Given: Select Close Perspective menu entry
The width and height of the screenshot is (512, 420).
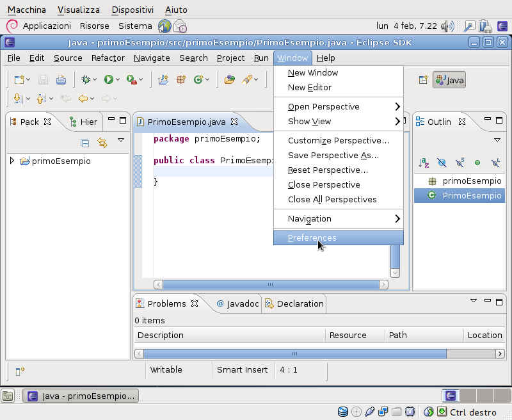Looking at the screenshot, I should click(x=339, y=185).
